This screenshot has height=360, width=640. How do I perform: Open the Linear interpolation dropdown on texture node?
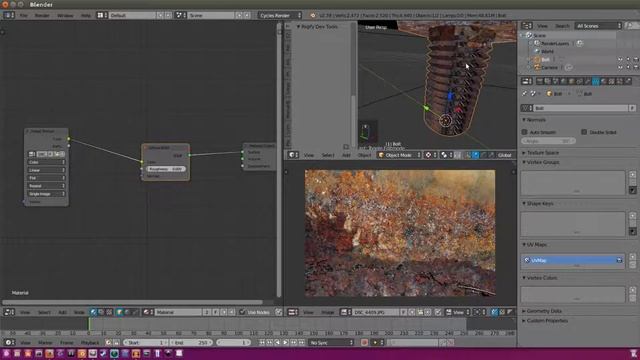click(47, 170)
